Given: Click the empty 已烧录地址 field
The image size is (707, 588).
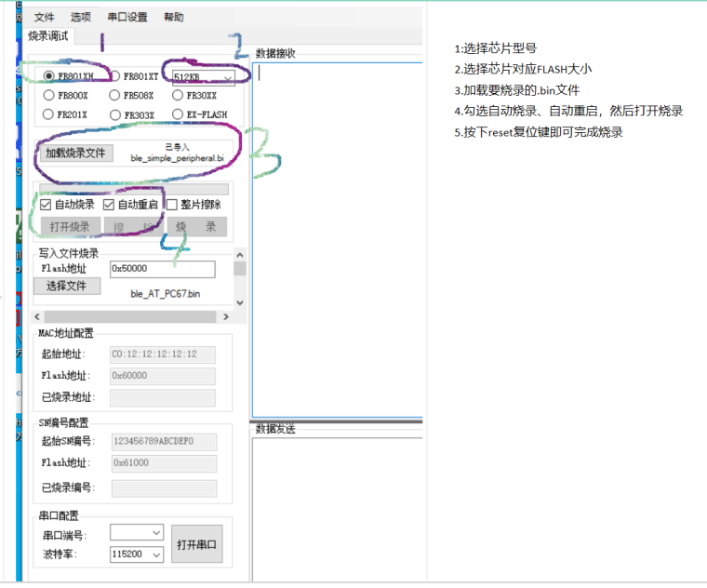Looking at the screenshot, I should 162,397.
